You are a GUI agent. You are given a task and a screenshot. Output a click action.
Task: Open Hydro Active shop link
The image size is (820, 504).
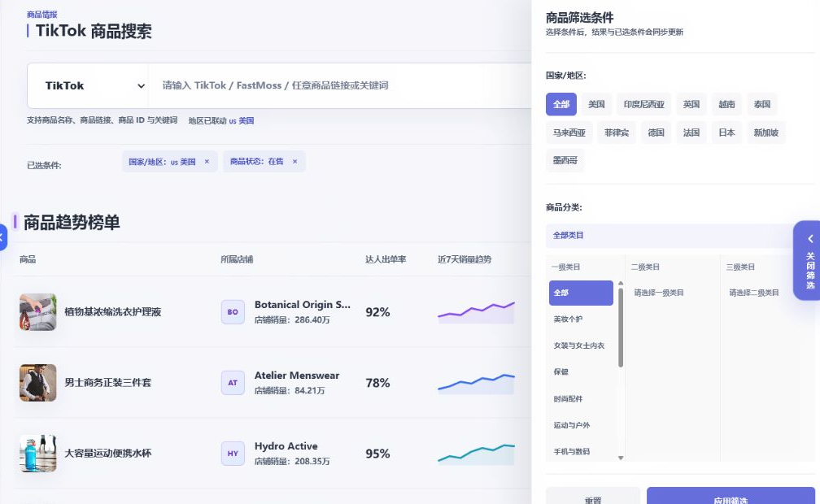286,446
